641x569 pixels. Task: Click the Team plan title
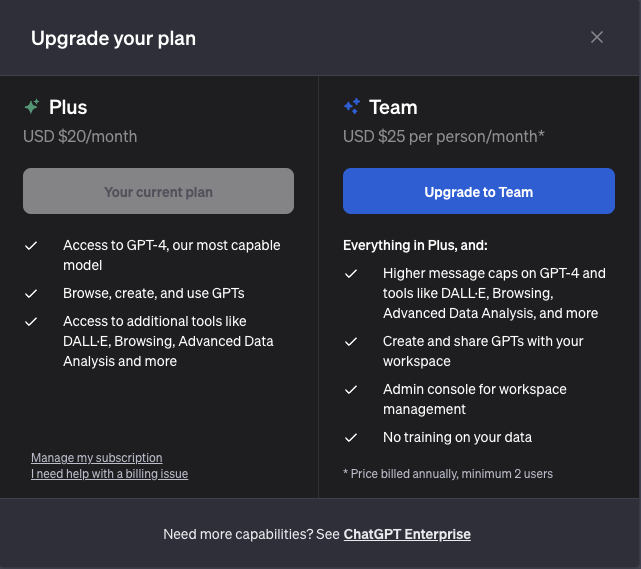coord(393,107)
